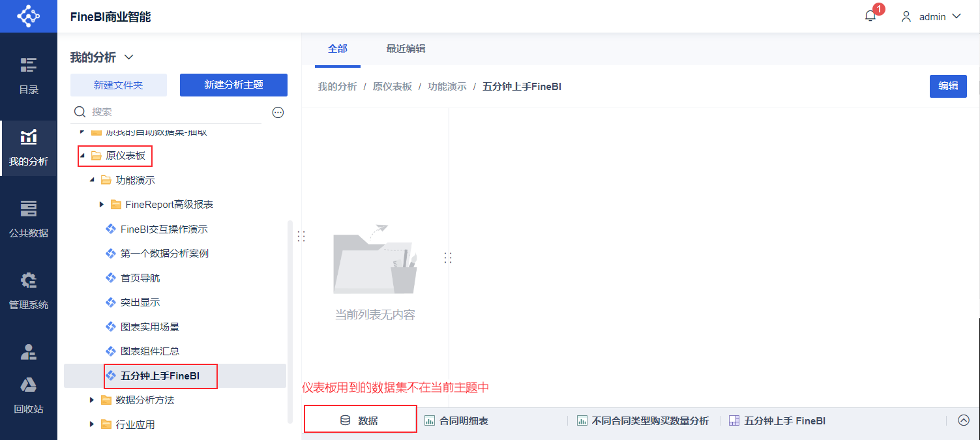Open the more options ellipsis icon

[x=278, y=112]
